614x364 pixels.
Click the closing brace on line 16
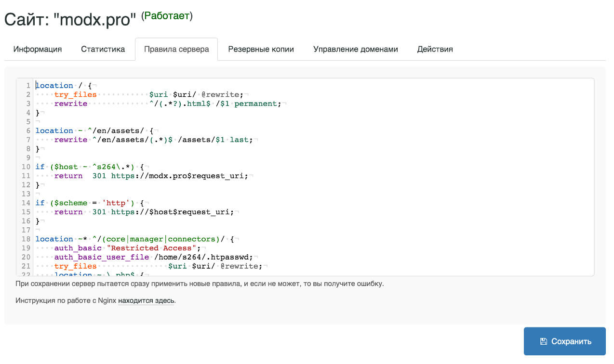38,221
